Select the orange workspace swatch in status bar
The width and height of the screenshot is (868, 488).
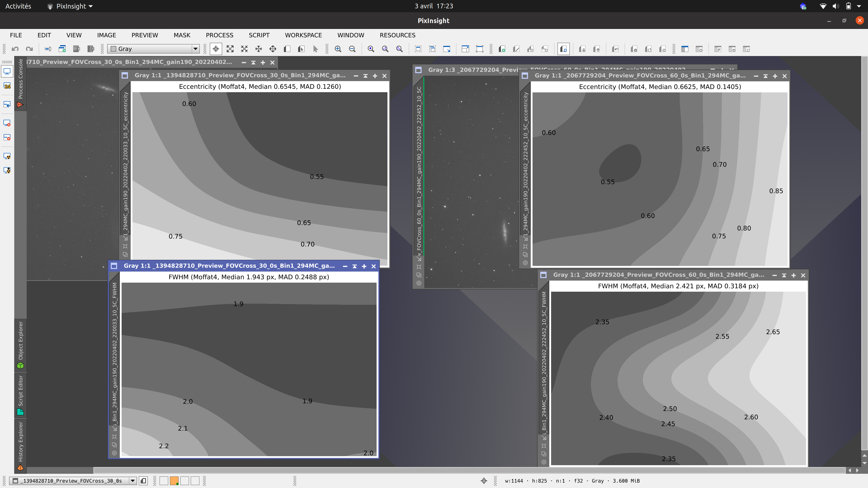point(174,481)
